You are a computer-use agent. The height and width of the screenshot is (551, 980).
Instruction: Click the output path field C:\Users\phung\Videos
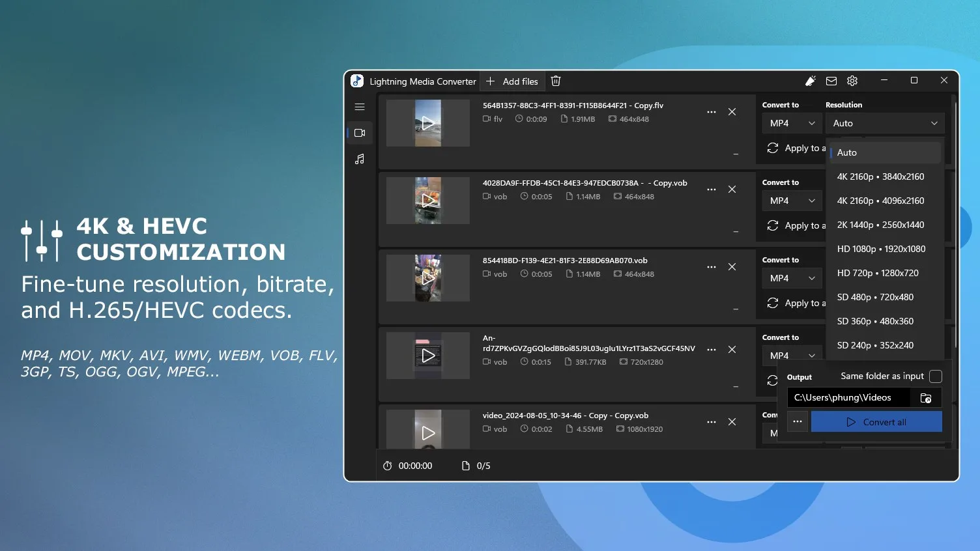coord(848,398)
